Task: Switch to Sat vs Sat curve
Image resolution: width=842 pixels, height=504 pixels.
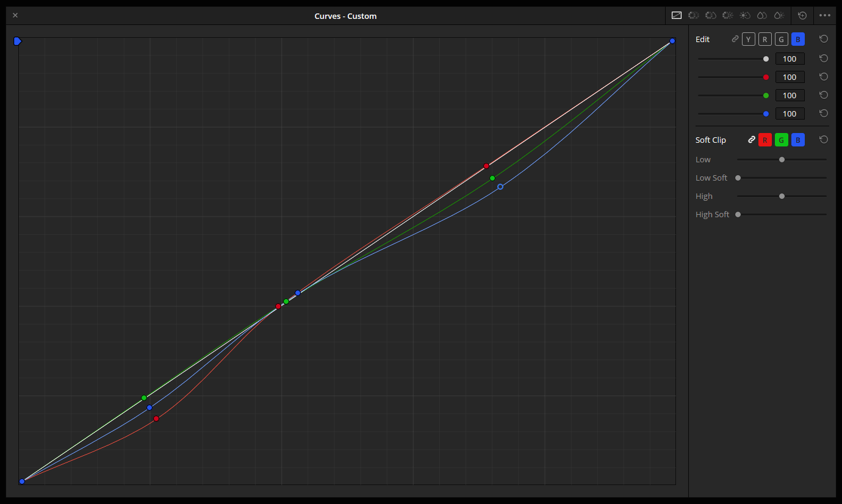Action: (x=761, y=15)
